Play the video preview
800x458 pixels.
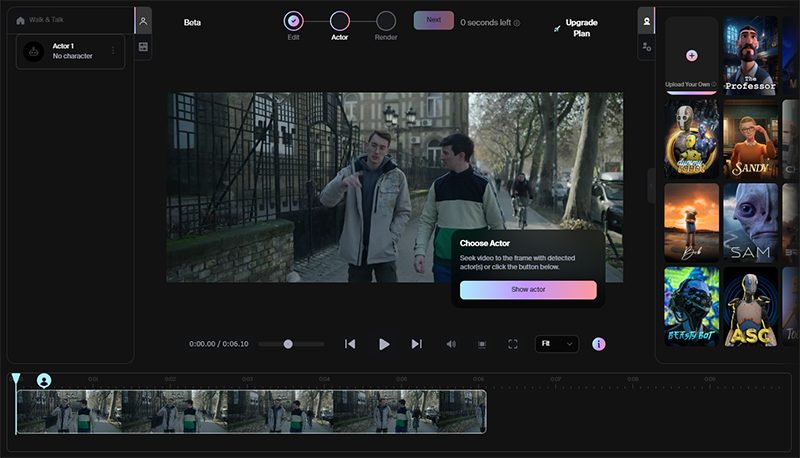pos(384,344)
